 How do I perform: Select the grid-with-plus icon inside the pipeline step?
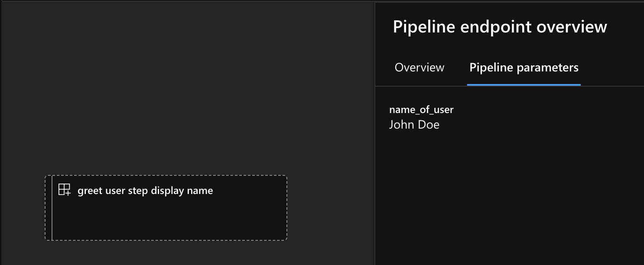65,190
